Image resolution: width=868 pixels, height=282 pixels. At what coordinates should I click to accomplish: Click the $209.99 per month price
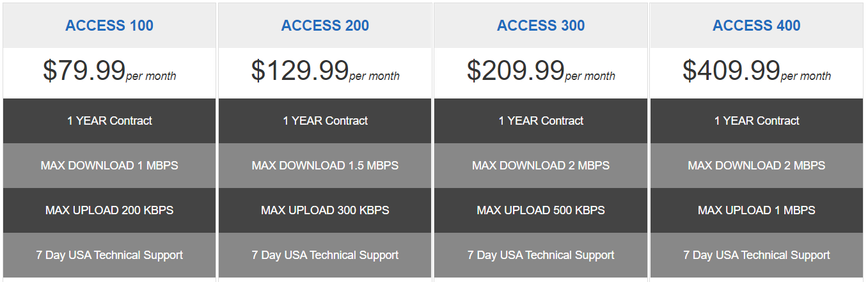(541, 71)
